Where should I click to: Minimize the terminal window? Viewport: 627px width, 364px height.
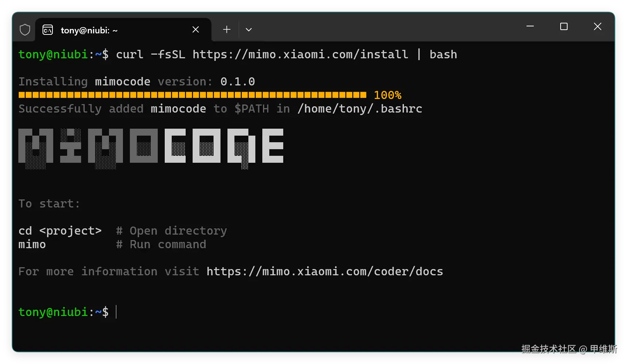coord(530,26)
